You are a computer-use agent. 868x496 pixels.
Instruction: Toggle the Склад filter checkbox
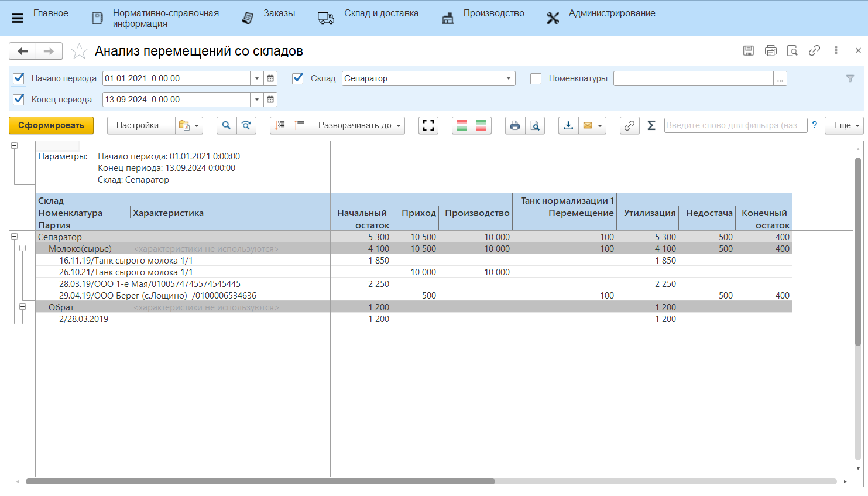[298, 78]
